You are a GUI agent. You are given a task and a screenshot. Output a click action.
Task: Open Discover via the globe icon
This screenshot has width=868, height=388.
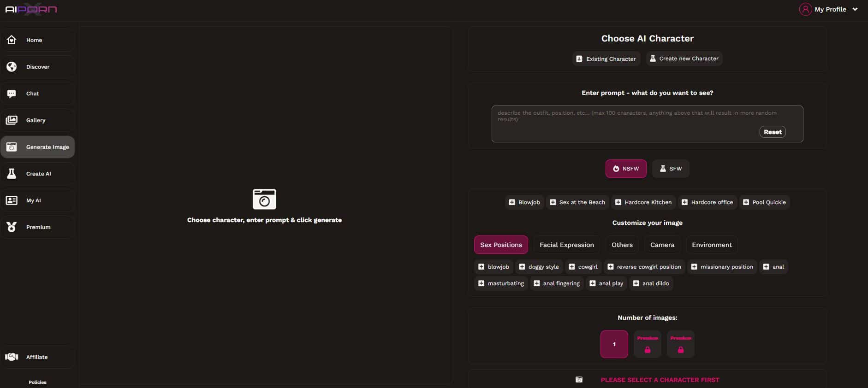(x=12, y=67)
